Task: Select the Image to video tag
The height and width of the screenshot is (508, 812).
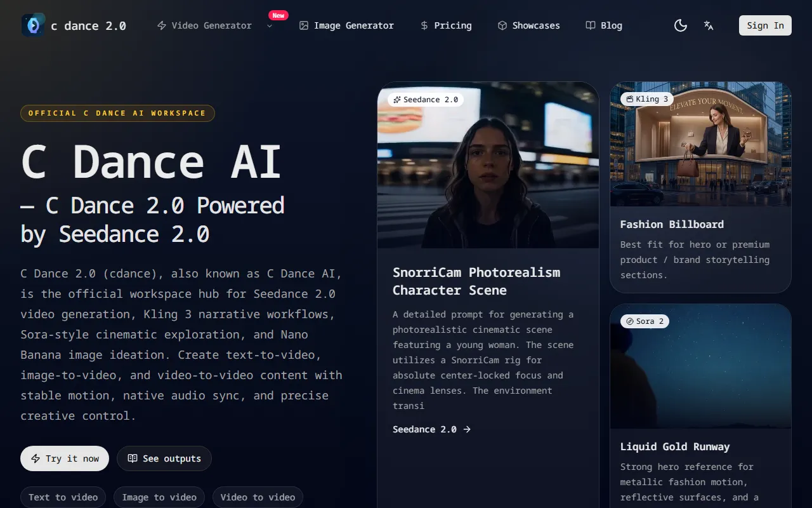Action: (x=159, y=497)
